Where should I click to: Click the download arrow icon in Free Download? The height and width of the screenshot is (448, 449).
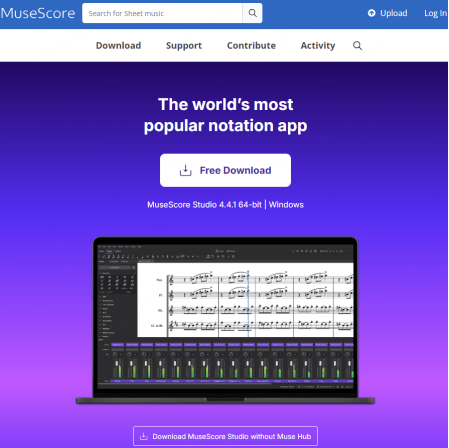coord(185,170)
